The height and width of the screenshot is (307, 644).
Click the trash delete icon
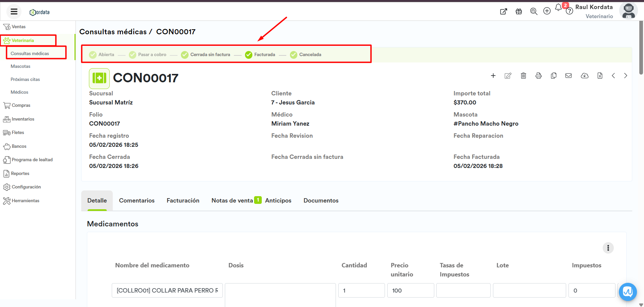523,76
